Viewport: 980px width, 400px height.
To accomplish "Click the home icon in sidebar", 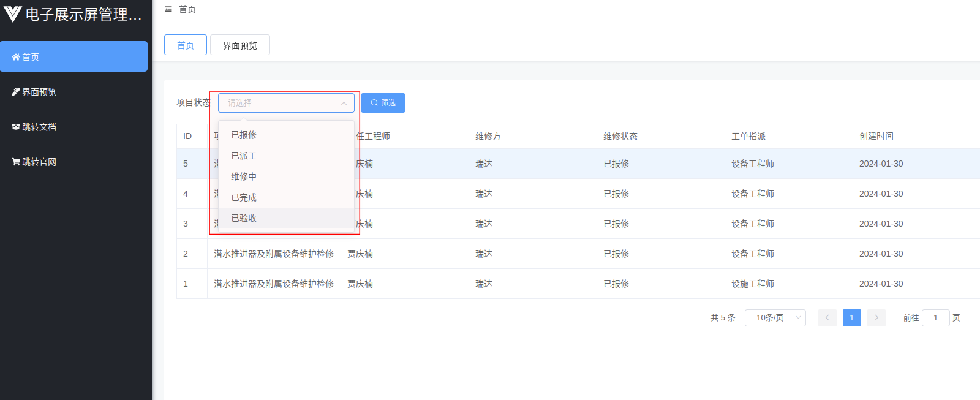I will [x=16, y=57].
